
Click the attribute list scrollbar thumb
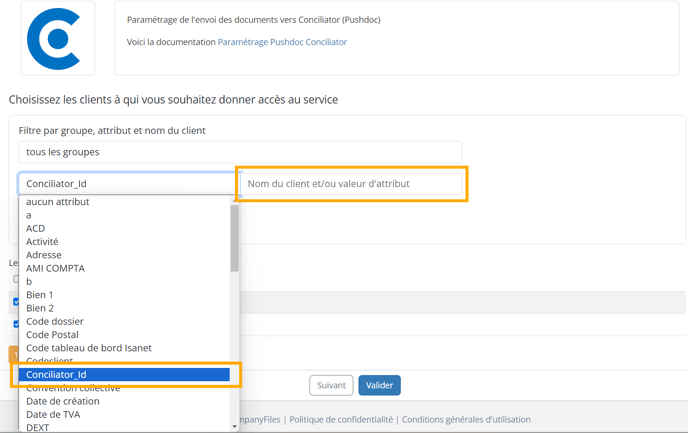[x=234, y=238]
